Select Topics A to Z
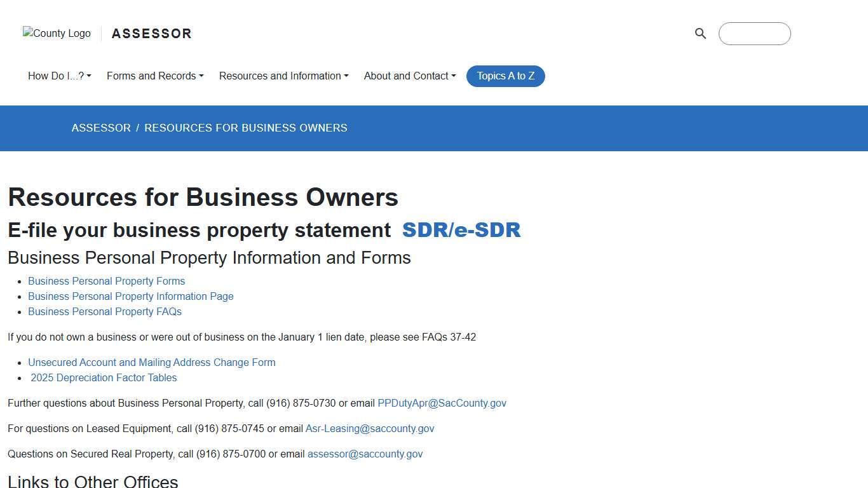The width and height of the screenshot is (868, 488). coord(505,76)
